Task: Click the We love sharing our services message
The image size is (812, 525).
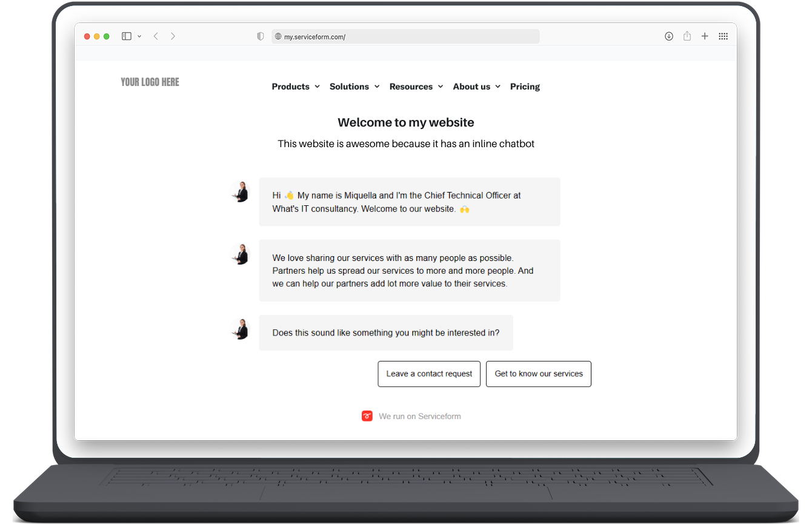Action: (410, 271)
